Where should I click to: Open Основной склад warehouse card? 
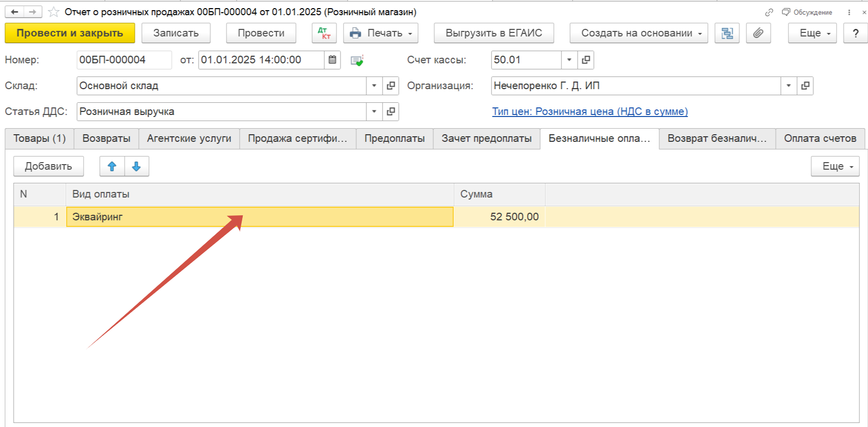point(391,86)
